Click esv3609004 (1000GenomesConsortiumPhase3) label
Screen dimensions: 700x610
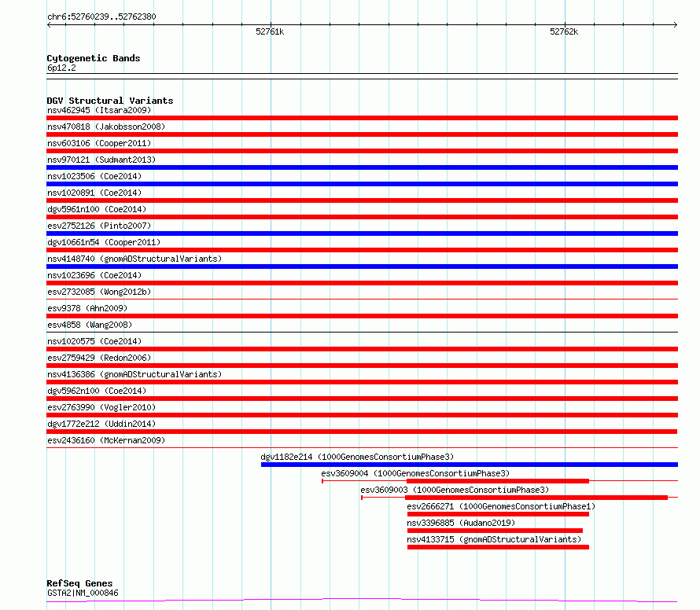(x=415, y=473)
